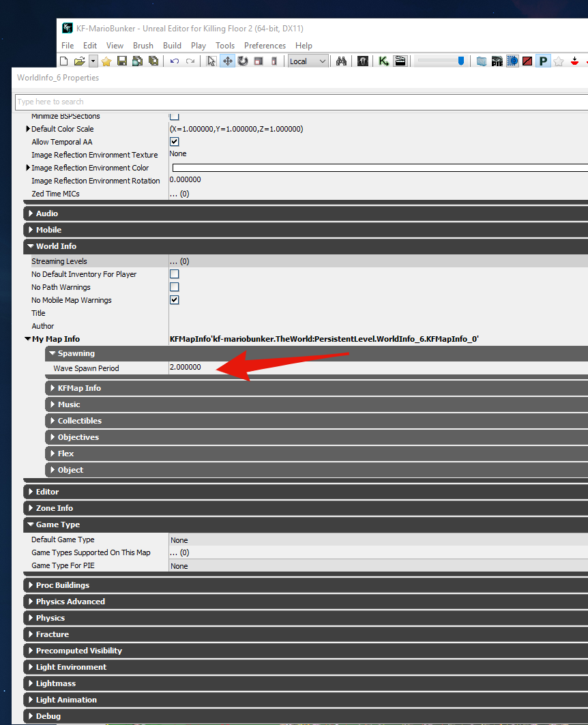Open the Help menu
This screenshot has width=588, height=725.
point(304,45)
